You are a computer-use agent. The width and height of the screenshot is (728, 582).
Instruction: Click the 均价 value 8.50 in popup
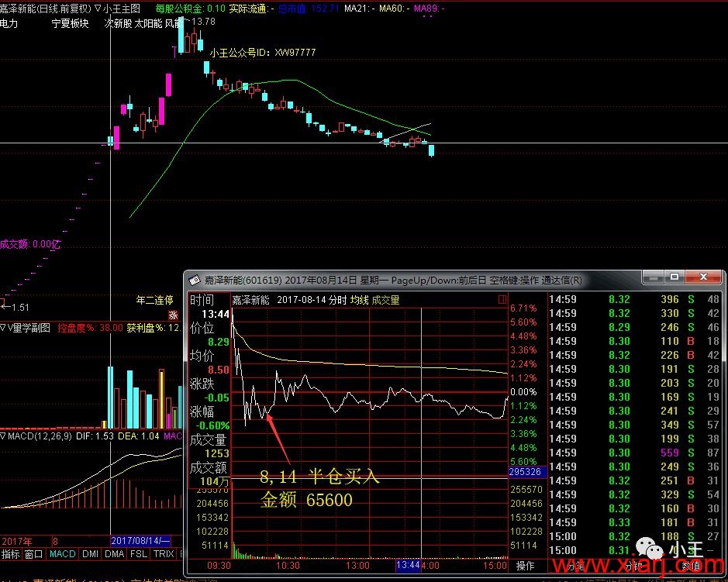point(218,370)
